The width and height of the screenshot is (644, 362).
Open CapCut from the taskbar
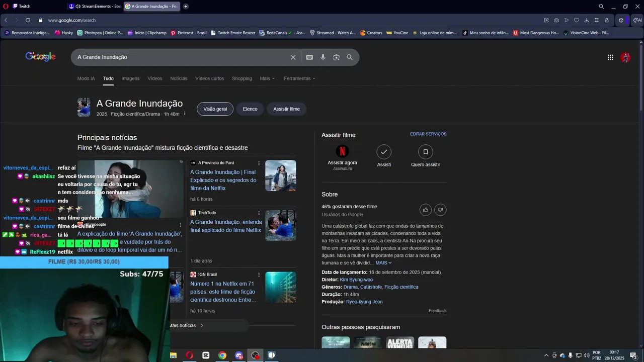[206, 355]
